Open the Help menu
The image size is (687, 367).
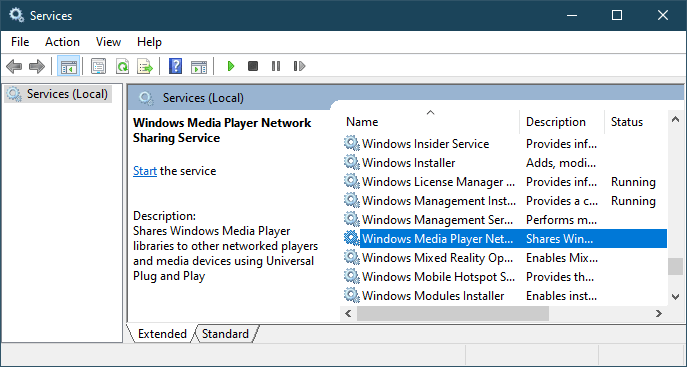149,42
